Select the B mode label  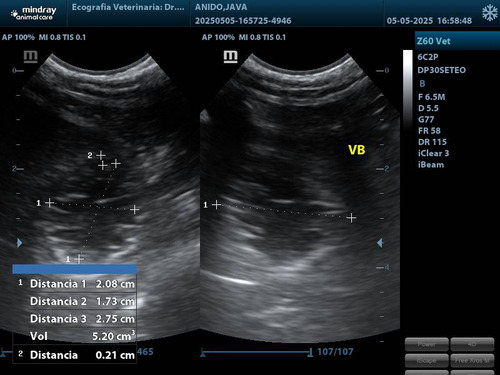[x=422, y=83]
